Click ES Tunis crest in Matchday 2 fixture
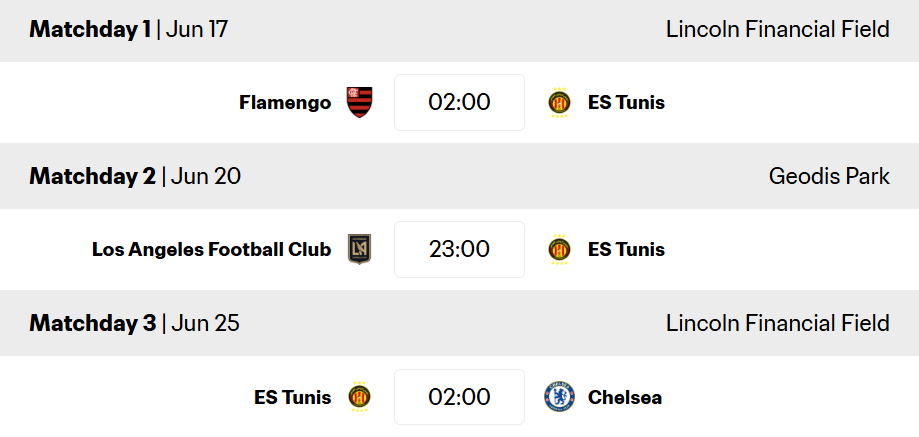The height and width of the screenshot is (437, 919). click(x=559, y=249)
